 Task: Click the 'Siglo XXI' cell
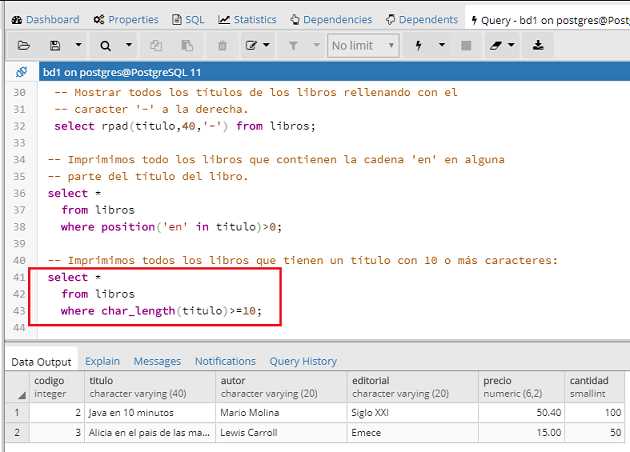click(x=413, y=413)
